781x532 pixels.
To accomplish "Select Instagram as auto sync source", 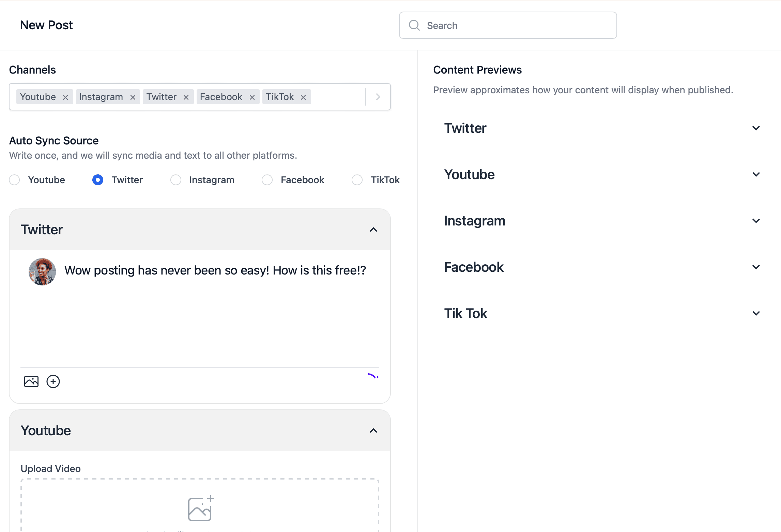I will [176, 180].
